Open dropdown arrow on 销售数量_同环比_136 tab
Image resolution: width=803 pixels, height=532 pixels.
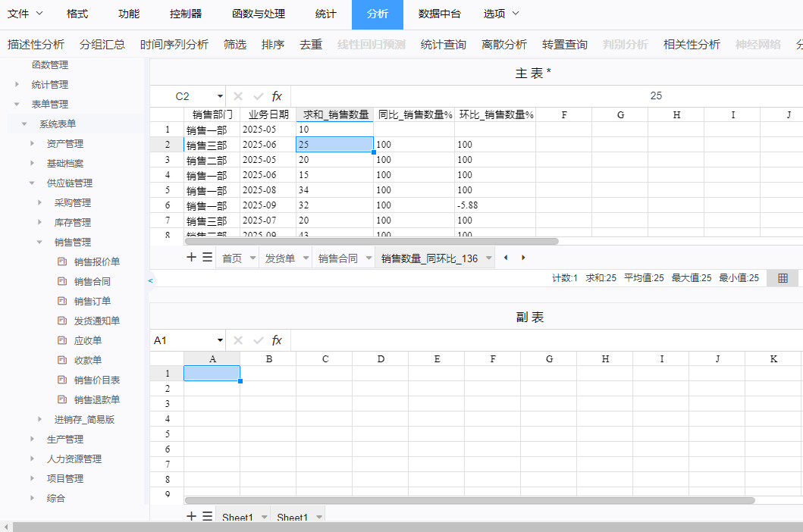pos(489,258)
